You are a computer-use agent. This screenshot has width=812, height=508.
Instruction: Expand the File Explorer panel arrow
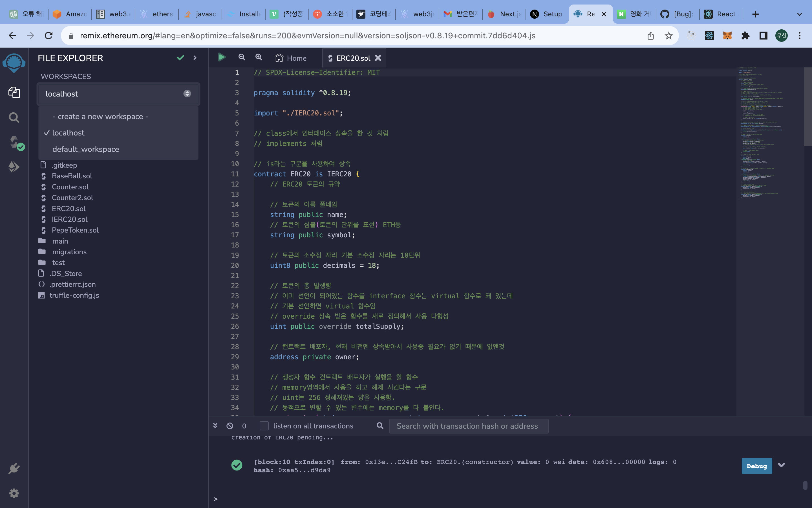pyautogui.click(x=195, y=58)
